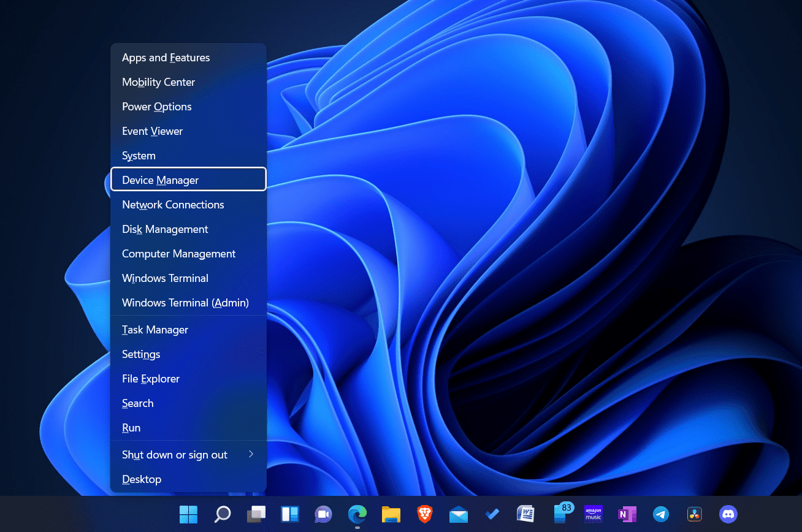This screenshot has height=532, width=802.
Task: Open taskbar Search magnifier icon
Action: 222,514
